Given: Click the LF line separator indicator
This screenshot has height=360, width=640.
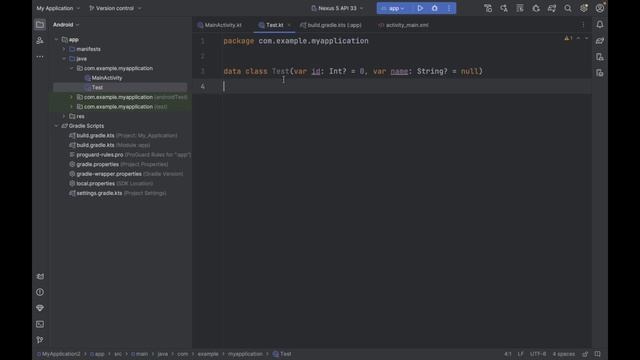Looking at the screenshot, I should tap(520, 354).
